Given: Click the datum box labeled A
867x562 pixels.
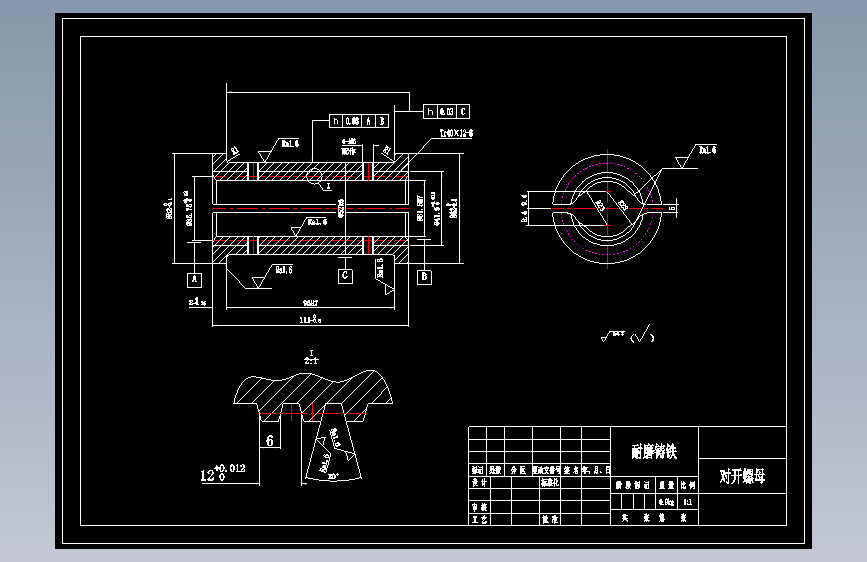Looking at the screenshot, I should [194, 280].
